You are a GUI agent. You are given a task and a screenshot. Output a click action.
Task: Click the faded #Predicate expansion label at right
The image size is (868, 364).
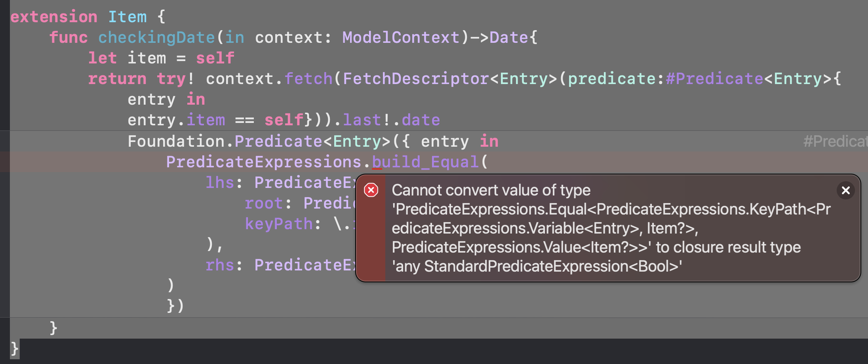[835, 141]
